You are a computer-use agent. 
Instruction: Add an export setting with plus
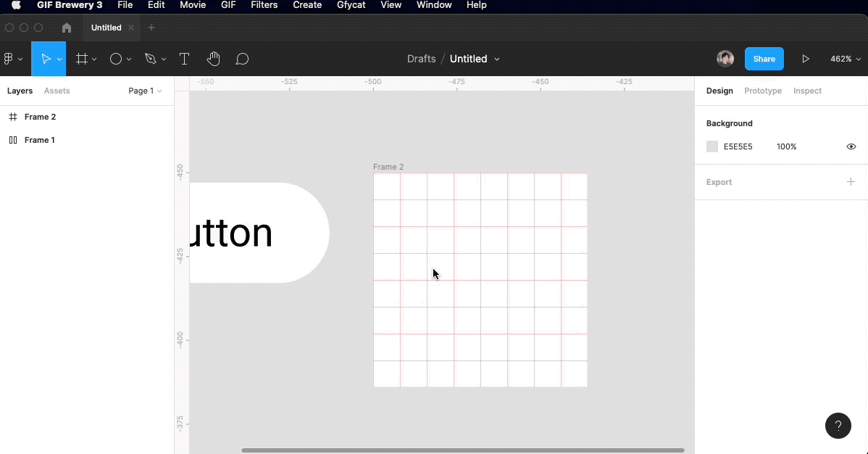pos(851,182)
